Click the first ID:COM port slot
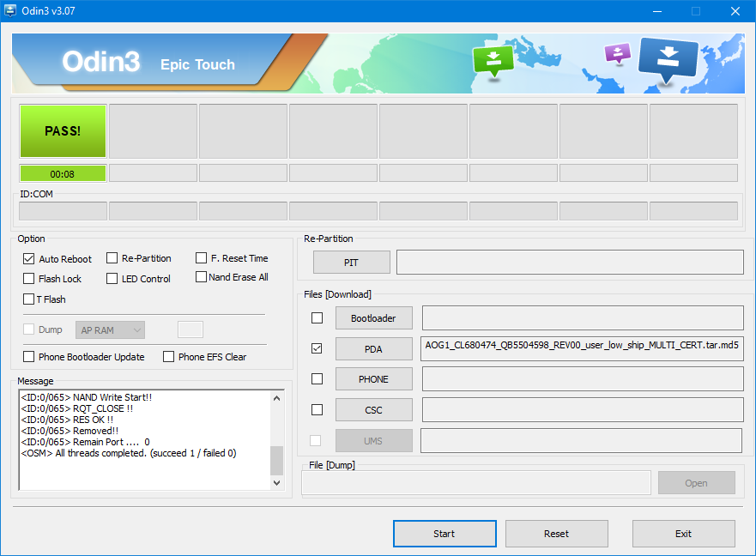Screen dimensions: 756x556 63,211
